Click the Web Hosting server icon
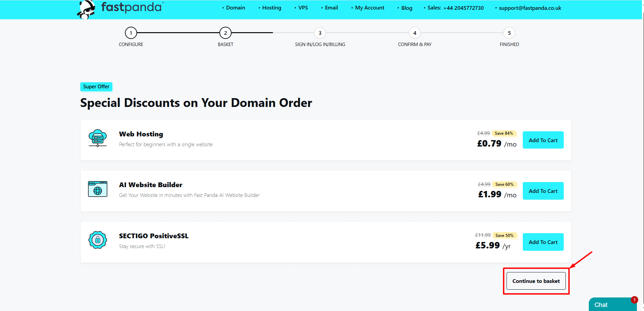The image size is (644, 311). pyautogui.click(x=98, y=138)
